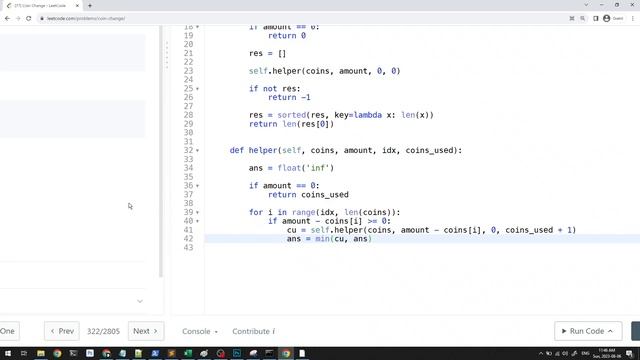Image resolution: width=640 pixels, height=360 pixels.
Task: Open a new browser tab with plus icon
Action: tap(90, 6)
